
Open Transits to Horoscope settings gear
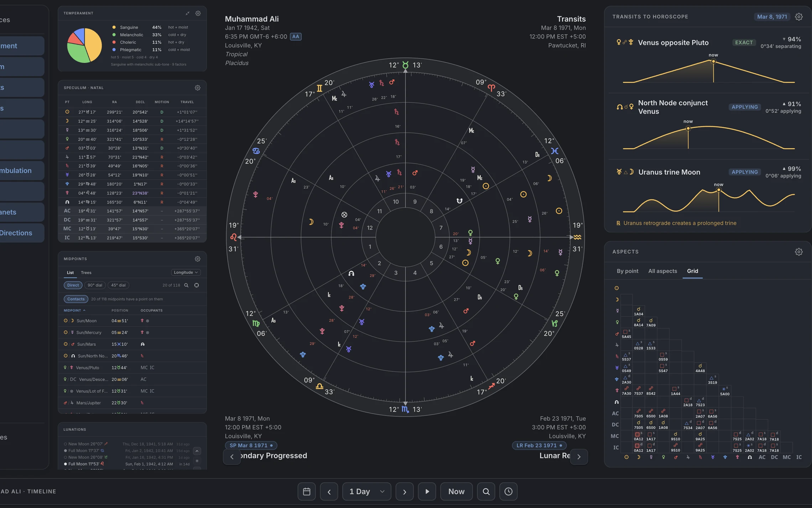[x=799, y=17]
